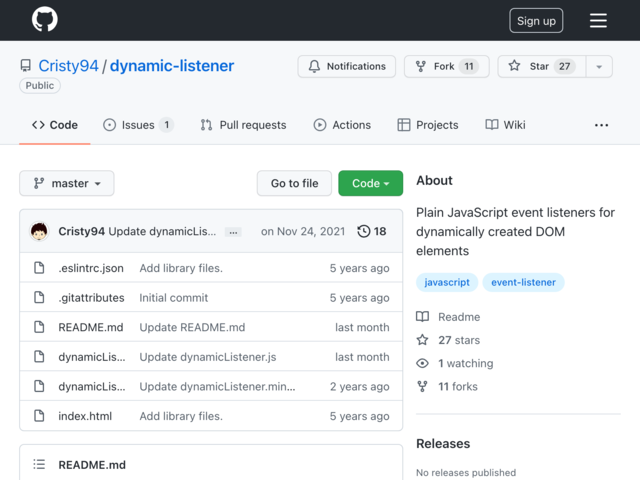Open the 'Update README.md' commit message
Screen dimensions: 640x480
coord(192,327)
